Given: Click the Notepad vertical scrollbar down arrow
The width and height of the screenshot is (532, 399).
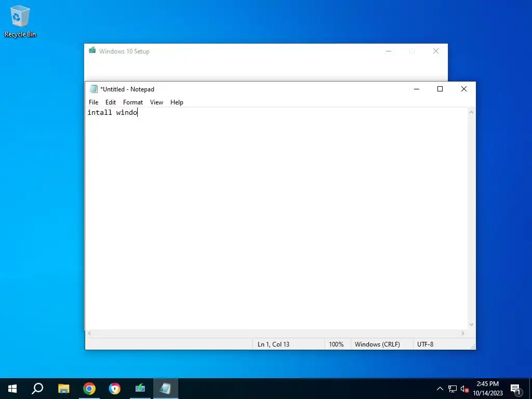Looking at the screenshot, I should point(471,325).
